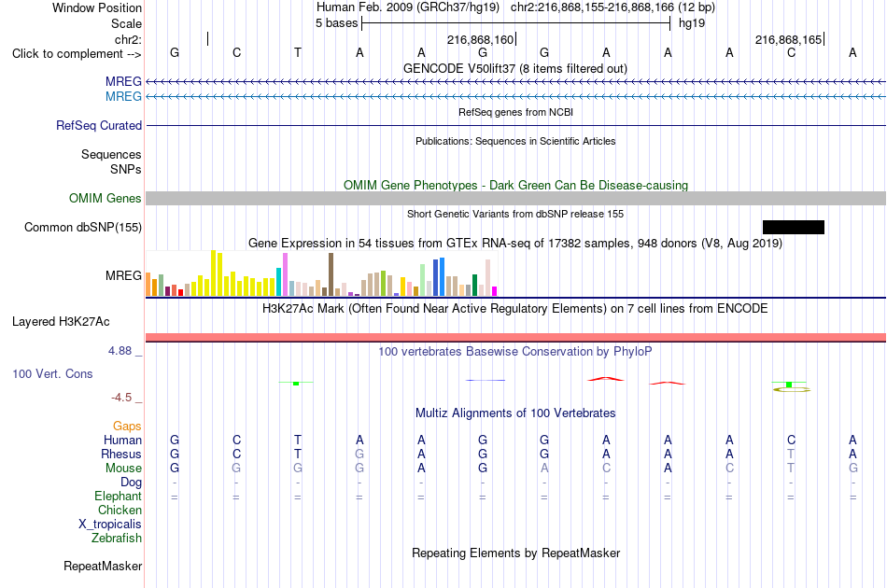This screenshot has width=887, height=588.
Task: Click the 'chr2:' ruler label
Action: point(128,39)
